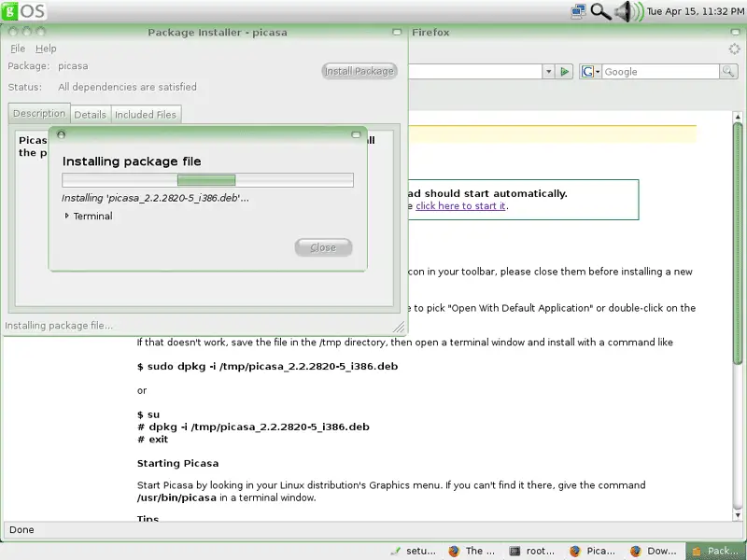
Task: Click the Package Installer resize grip
Action: (399, 327)
